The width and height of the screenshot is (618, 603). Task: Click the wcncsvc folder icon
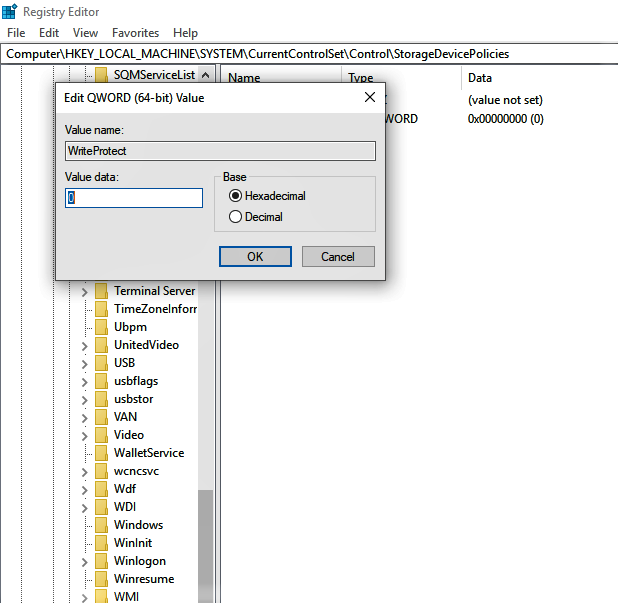click(101, 471)
